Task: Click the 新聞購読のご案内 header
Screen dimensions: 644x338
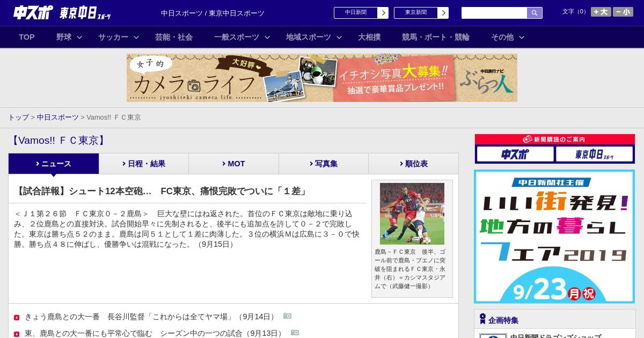Action: (555, 139)
